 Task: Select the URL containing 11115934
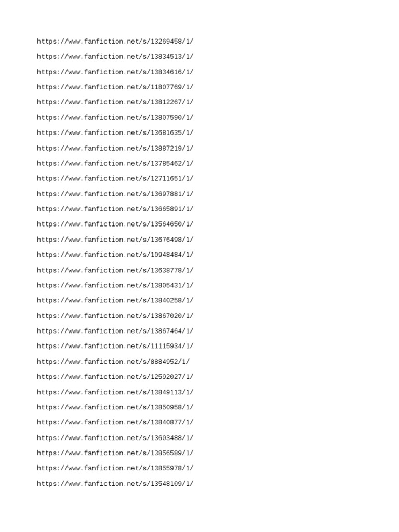pos(115,347)
